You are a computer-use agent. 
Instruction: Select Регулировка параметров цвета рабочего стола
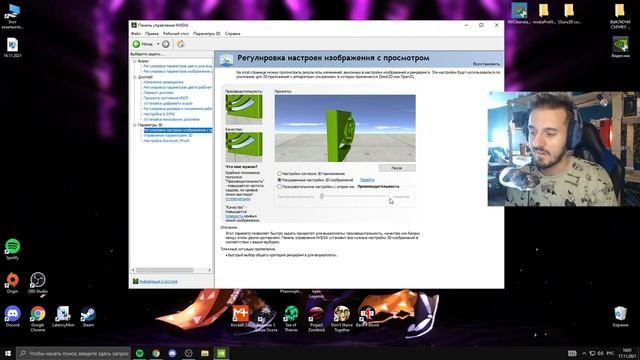tap(178, 87)
